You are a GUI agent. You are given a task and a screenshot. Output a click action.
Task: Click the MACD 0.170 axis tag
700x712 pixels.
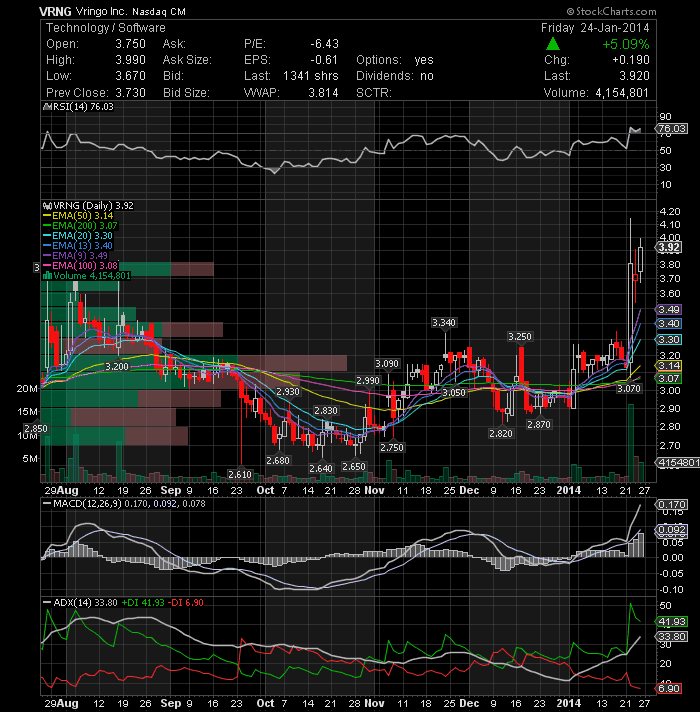[671, 505]
